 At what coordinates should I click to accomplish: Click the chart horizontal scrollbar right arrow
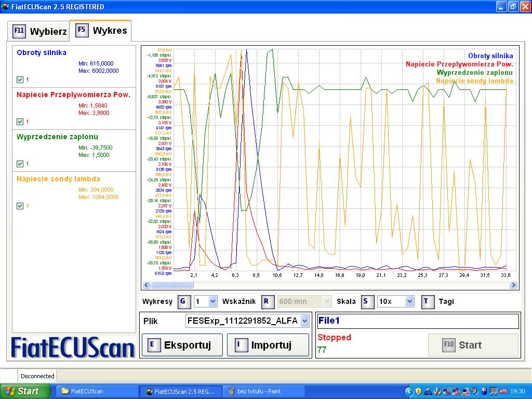click(x=514, y=285)
